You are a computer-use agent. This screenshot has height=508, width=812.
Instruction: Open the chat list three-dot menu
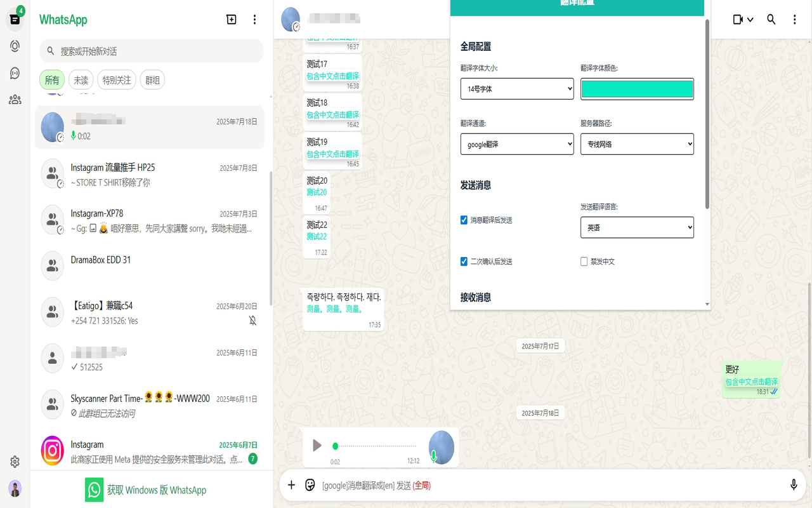pyautogui.click(x=254, y=20)
